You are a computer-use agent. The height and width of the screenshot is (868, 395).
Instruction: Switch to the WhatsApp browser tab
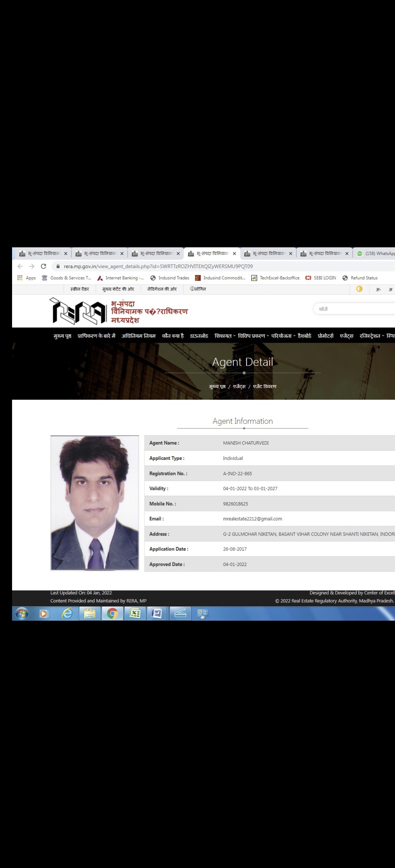pyautogui.click(x=376, y=254)
